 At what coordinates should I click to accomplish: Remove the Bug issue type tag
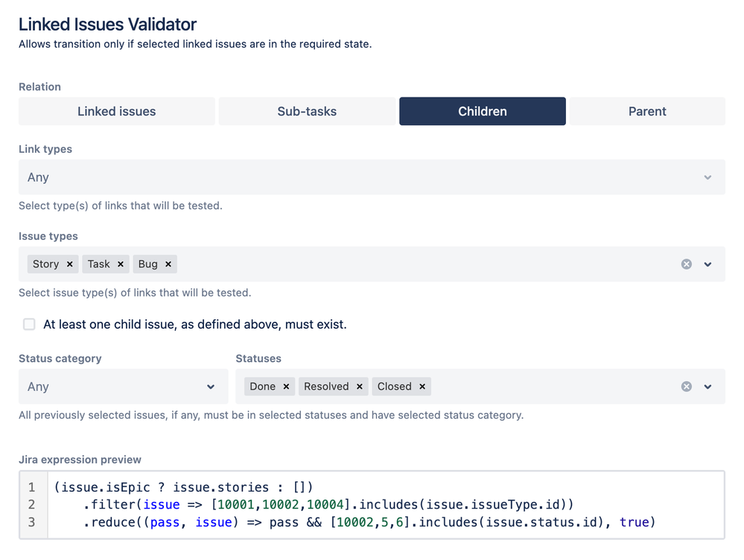pyautogui.click(x=168, y=264)
